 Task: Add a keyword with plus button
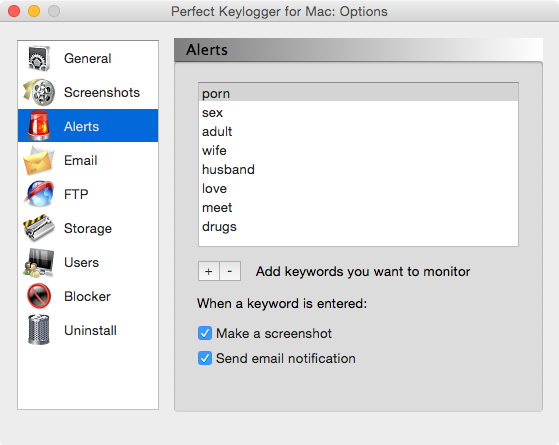209,271
